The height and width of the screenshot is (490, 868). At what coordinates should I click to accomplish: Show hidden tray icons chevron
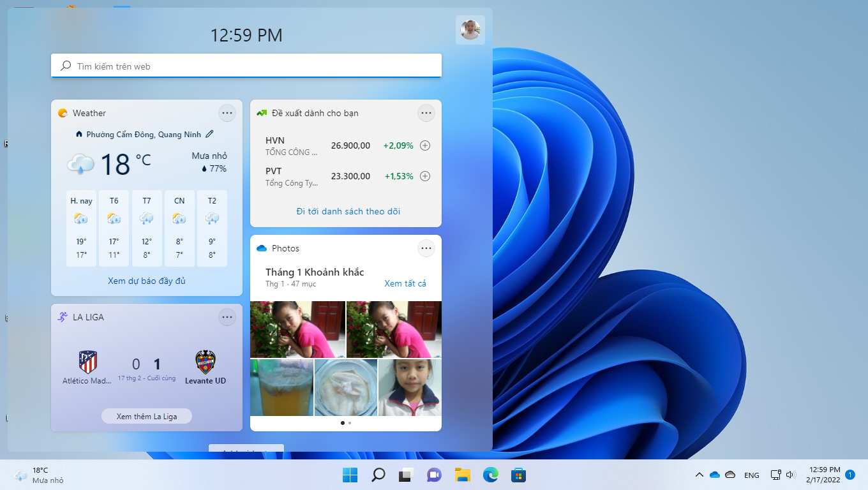(700, 475)
